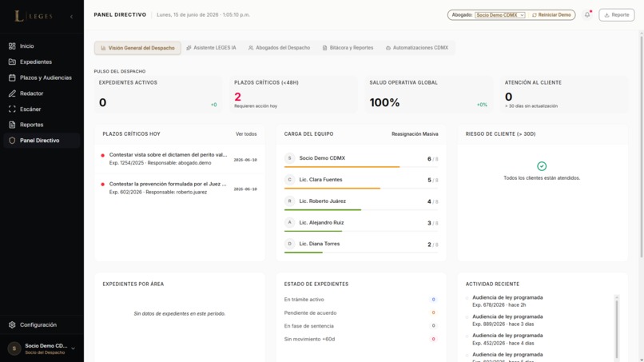Click the people icon of Abogados del Despacho
Viewport: 644px width, 362px height.
[x=251, y=48]
